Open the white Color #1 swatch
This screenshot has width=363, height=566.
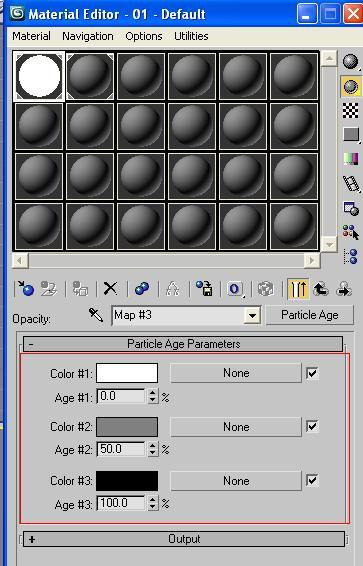point(127,373)
